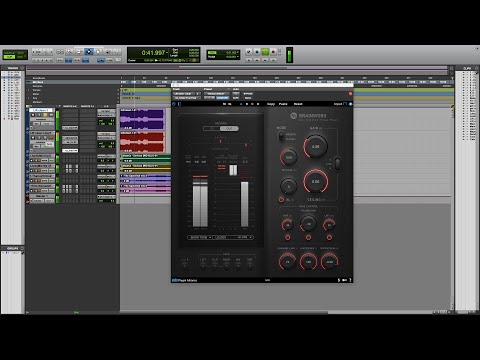Click Reset in the plugin toolbar
Screen dimensions: 480x360
coord(298,104)
